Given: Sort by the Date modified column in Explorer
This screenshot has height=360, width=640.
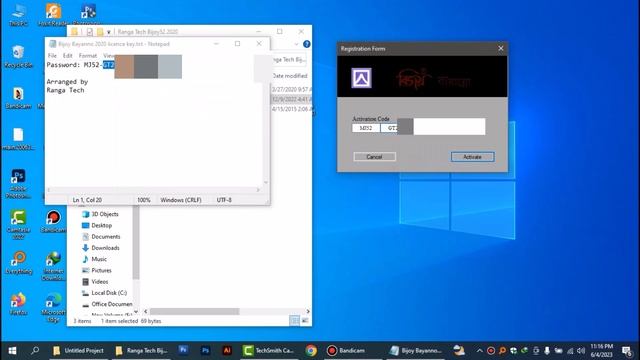Looking at the screenshot, I should click(290, 76).
